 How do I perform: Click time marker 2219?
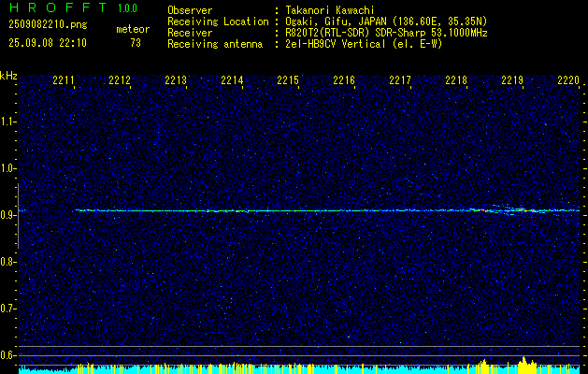tap(512, 79)
